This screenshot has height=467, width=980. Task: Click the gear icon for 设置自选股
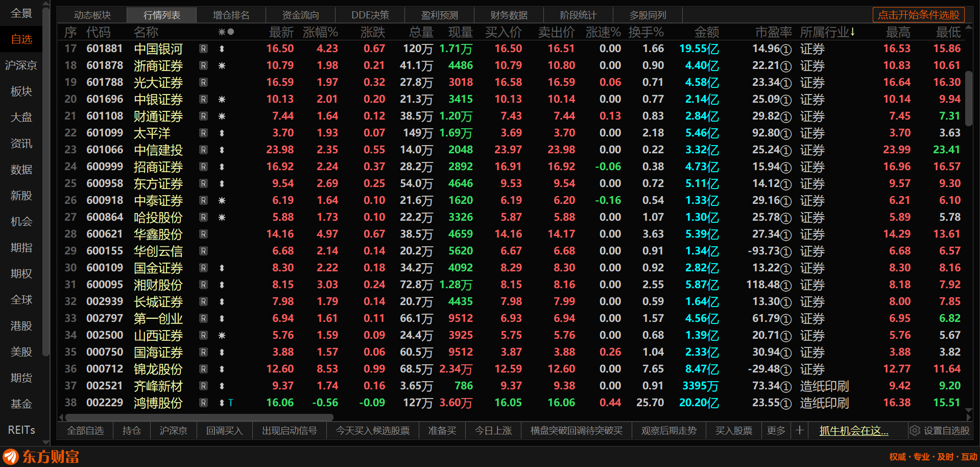[915, 431]
